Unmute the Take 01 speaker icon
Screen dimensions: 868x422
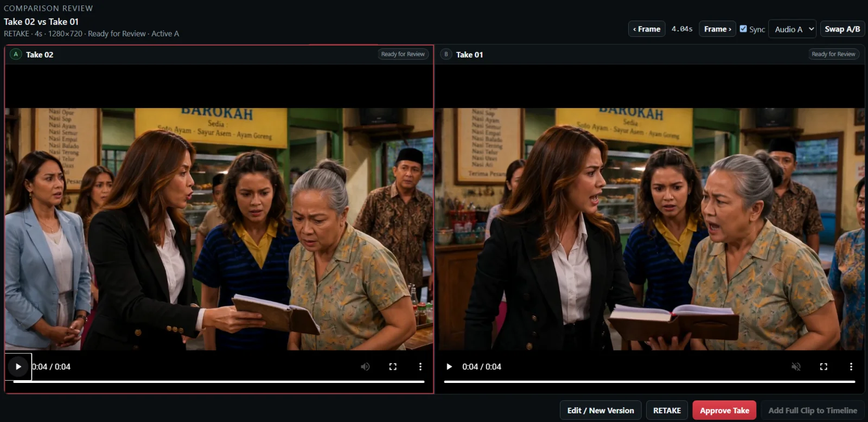coord(796,367)
